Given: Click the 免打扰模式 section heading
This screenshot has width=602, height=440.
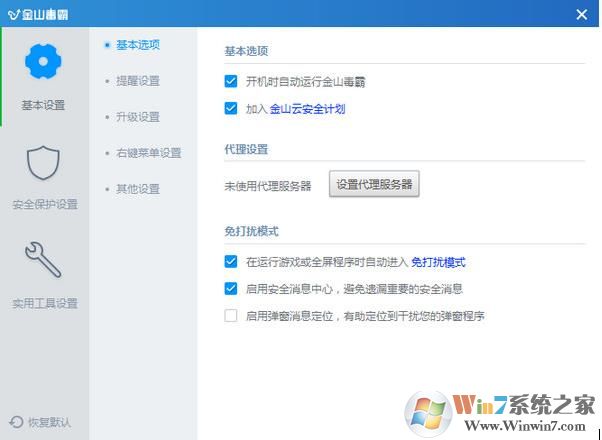Looking at the screenshot, I should pyautogui.click(x=251, y=231).
